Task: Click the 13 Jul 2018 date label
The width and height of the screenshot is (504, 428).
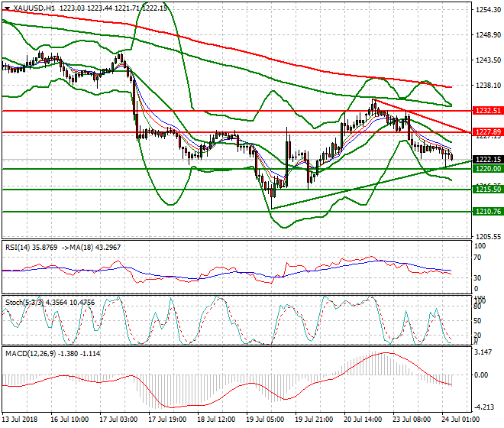Action: pos(20,420)
